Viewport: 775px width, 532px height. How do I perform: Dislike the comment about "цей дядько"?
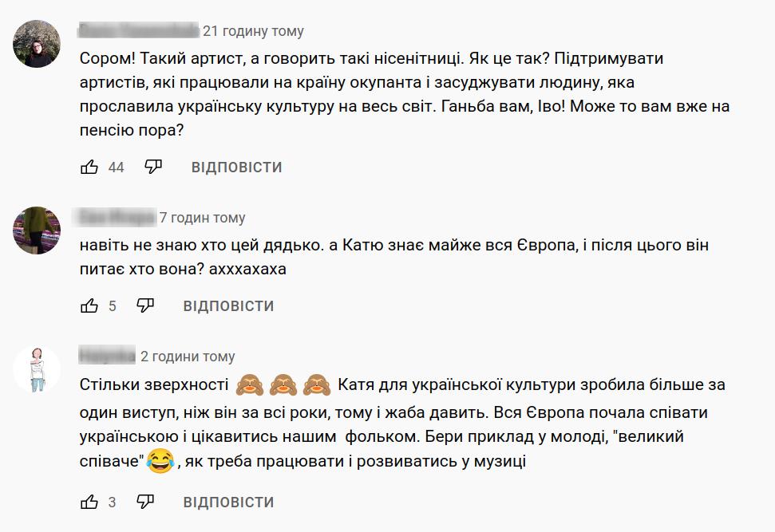[x=145, y=306]
